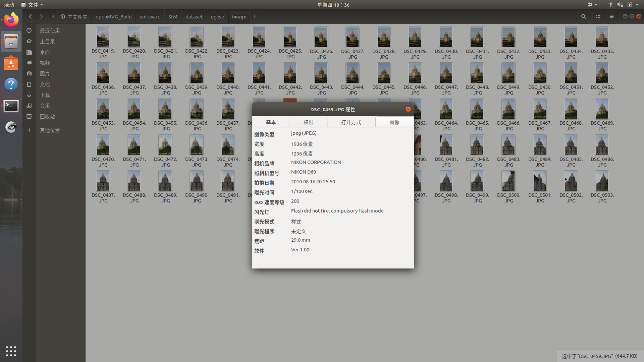Go back with the left arrow
644x362 pixels.
tap(31, 16)
